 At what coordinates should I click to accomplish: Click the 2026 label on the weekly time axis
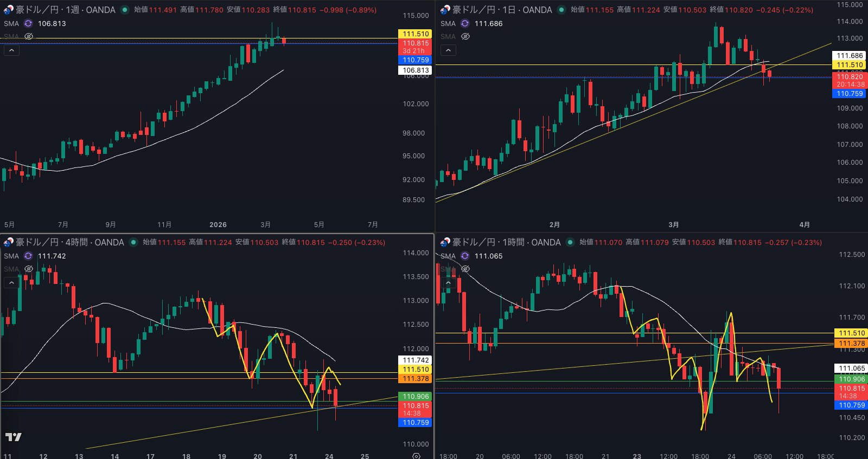(218, 224)
